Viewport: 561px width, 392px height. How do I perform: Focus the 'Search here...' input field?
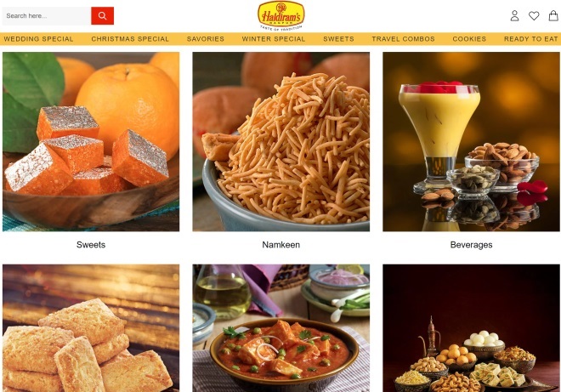(47, 16)
